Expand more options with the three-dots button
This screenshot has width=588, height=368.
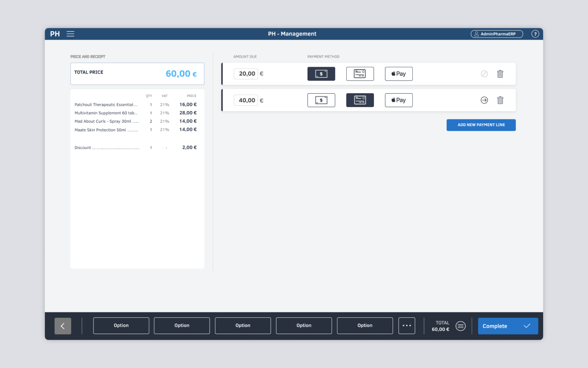point(406,326)
